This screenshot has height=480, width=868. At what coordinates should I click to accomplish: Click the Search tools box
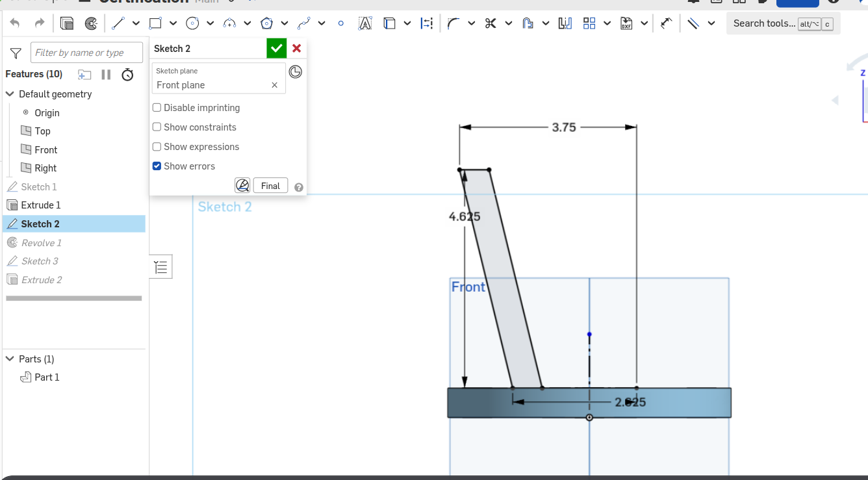tap(783, 23)
